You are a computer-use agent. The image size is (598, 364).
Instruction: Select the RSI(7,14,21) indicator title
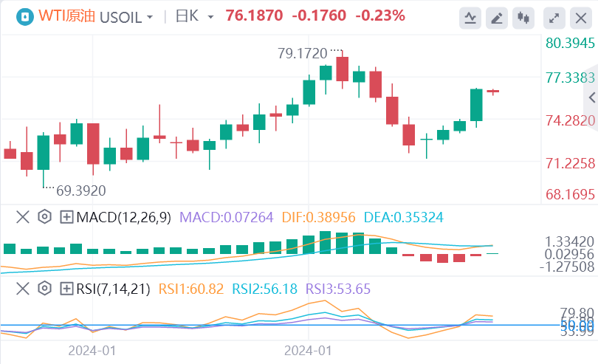pyautogui.click(x=113, y=289)
